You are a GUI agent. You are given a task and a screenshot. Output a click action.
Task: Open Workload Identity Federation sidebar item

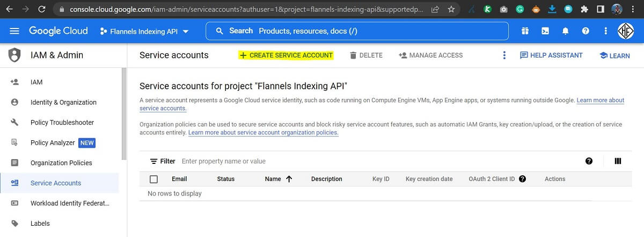coord(70,203)
